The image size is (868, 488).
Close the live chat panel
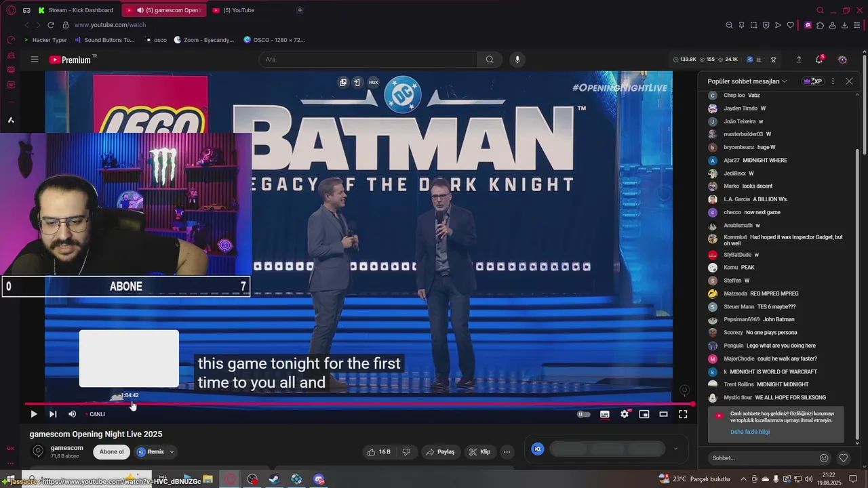[x=849, y=81]
